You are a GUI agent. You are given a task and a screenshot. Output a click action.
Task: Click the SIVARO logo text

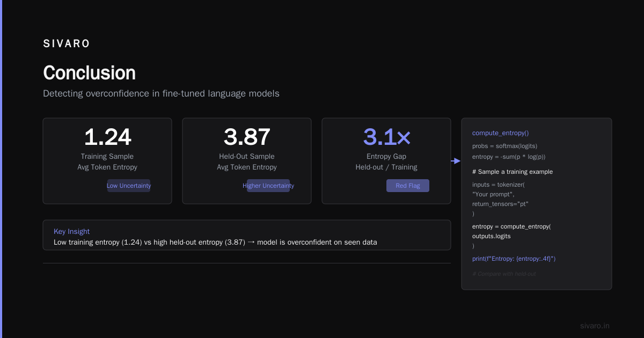[67, 44]
